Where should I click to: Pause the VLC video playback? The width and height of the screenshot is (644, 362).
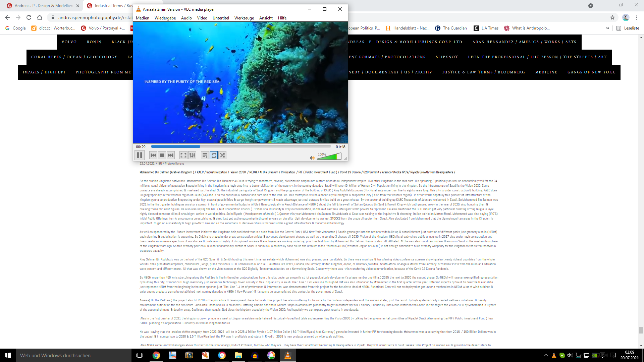pyautogui.click(x=140, y=155)
